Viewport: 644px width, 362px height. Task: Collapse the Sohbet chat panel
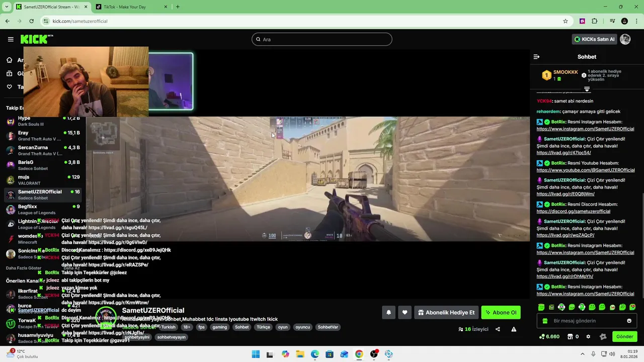click(x=536, y=57)
